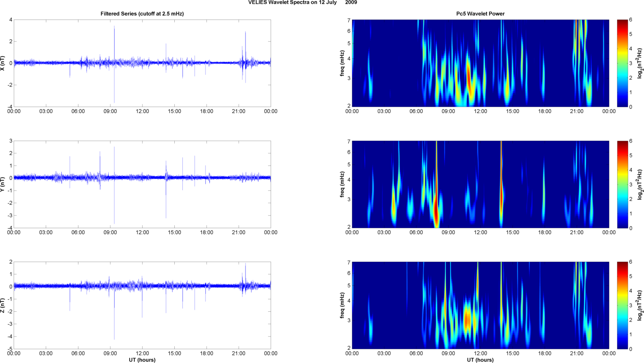Click the largest spike after 09:00 in the X series
Image resolution: width=644 pixels, height=363 pixels.
tap(114, 64)
